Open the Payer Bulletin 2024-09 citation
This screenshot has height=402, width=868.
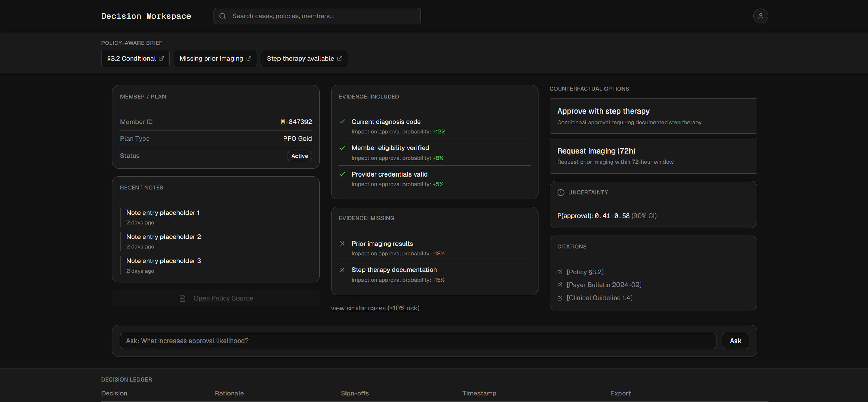tap(603, 285)
